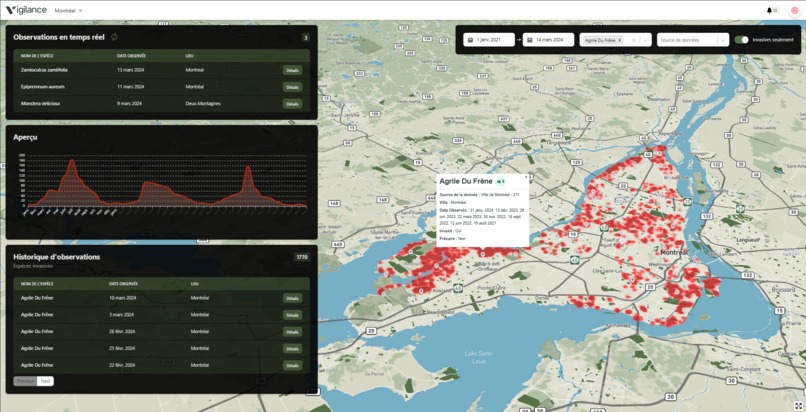This screenshot has width=806, height=412.
Task: Click the Zamioculcas zamiifolia species name
Action: [44, 70]
